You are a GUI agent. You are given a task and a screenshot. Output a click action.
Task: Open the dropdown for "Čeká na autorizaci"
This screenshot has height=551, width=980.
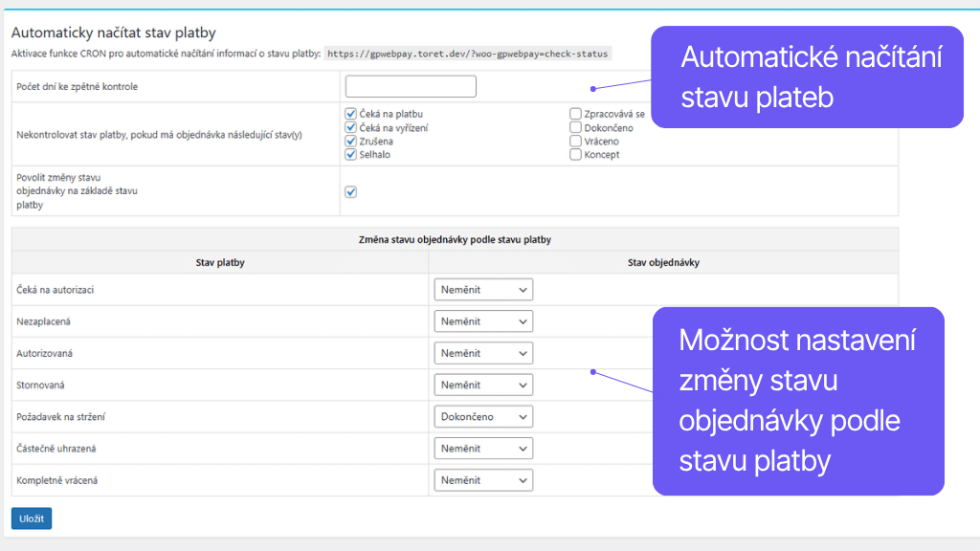(x=483, y=289)
